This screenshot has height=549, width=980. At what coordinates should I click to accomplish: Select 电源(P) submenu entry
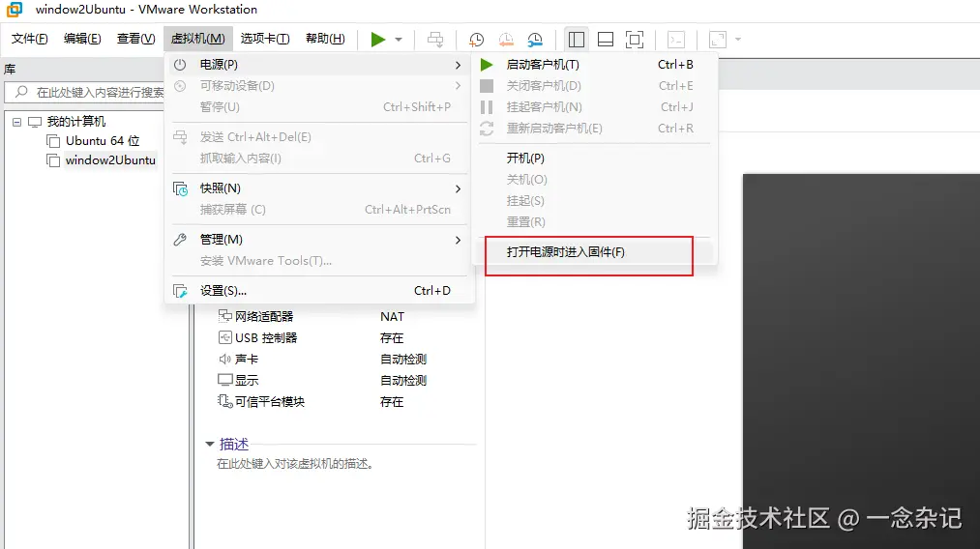[x=319, y=65]
